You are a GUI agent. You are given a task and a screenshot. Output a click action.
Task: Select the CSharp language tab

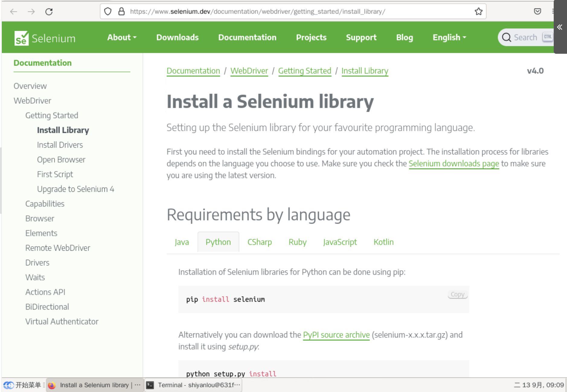pyautogui.click(x=260, y=242)
